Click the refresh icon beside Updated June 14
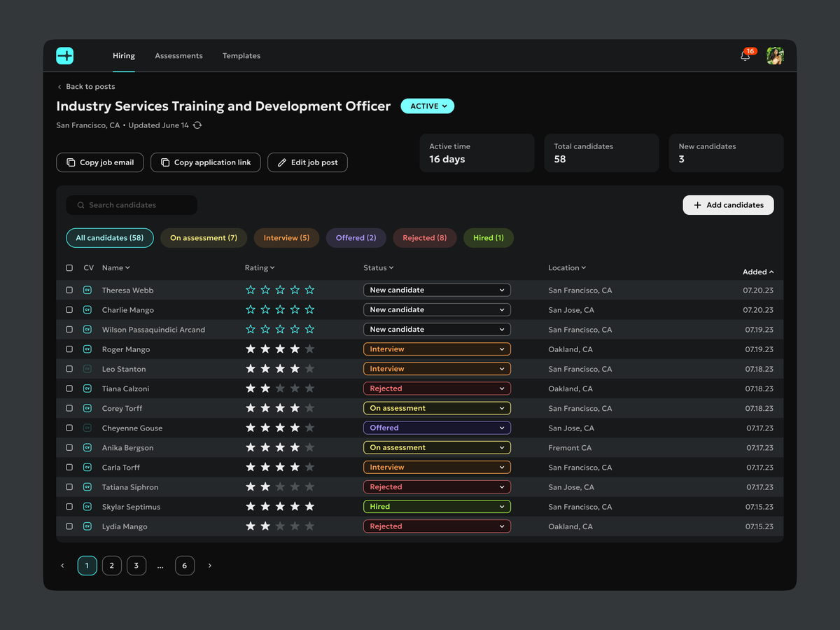 (x=197, y=125)
